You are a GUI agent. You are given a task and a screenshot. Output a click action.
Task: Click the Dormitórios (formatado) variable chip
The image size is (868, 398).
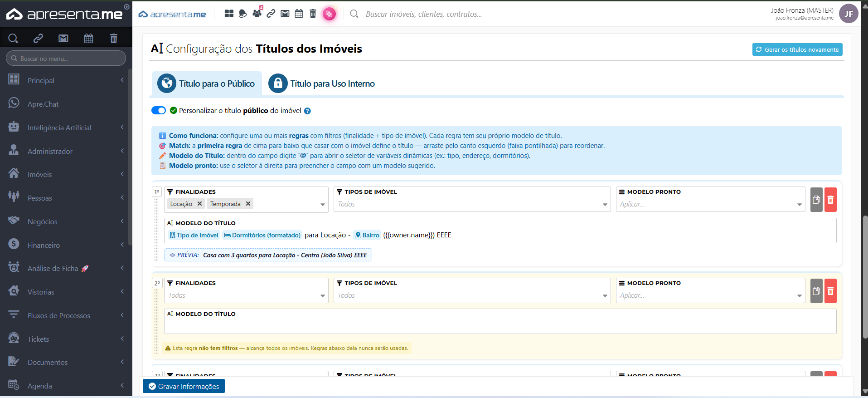262,235
